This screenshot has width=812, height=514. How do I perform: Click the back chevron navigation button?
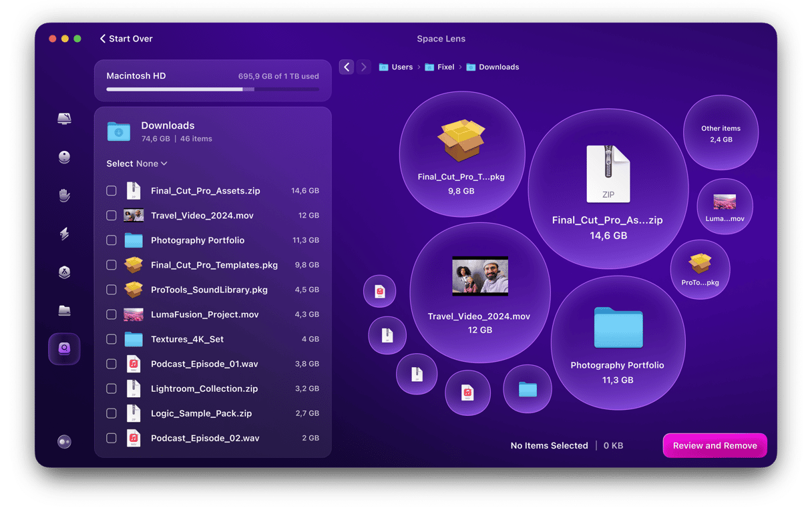[347, 67]
